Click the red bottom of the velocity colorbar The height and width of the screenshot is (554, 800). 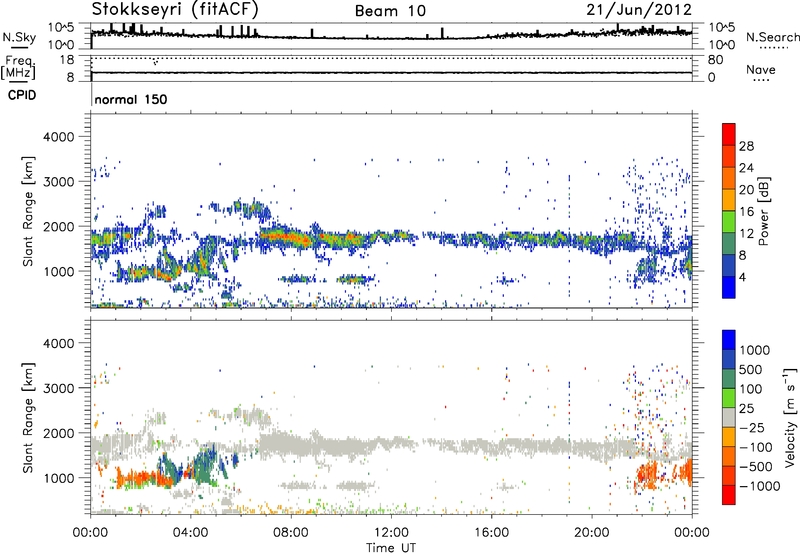(x=729, y=495)
